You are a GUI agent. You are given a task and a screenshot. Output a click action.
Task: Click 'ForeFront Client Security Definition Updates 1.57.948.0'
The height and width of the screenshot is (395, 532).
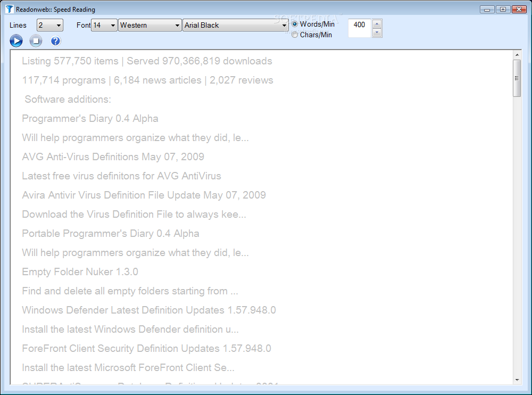[x=147, y=349]
